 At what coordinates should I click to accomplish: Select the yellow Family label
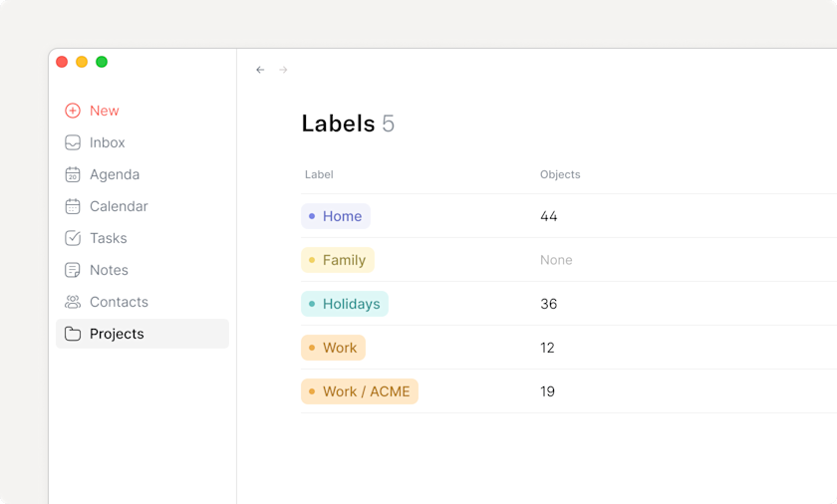click(338, 260)
